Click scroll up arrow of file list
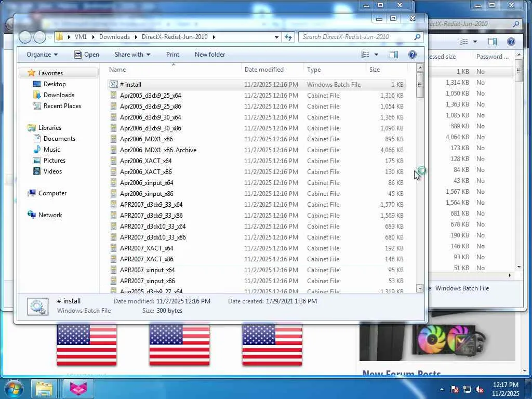Screen dimensions: 532x399 [420, 68]
